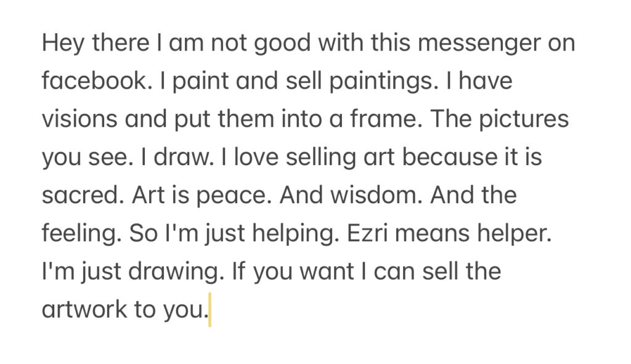Place cursor on the word "peace"
631x364 pixels.
(x=231, y=195)
